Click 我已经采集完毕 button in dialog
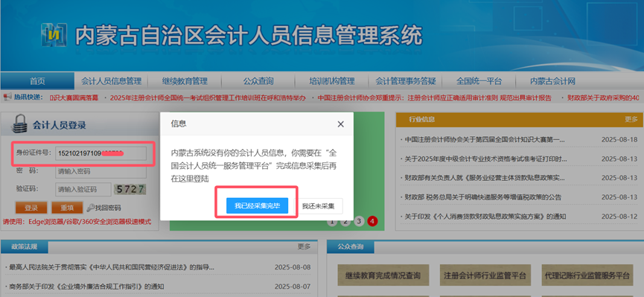 pyautogui.click(x=257, y=205)
